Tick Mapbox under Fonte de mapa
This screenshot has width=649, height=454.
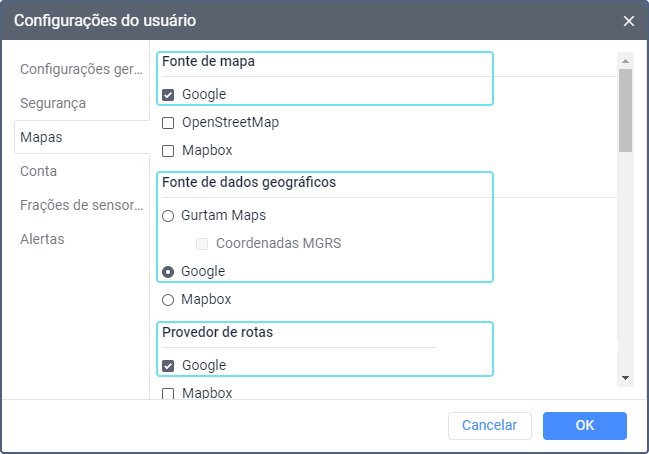[x=168, y=151]
